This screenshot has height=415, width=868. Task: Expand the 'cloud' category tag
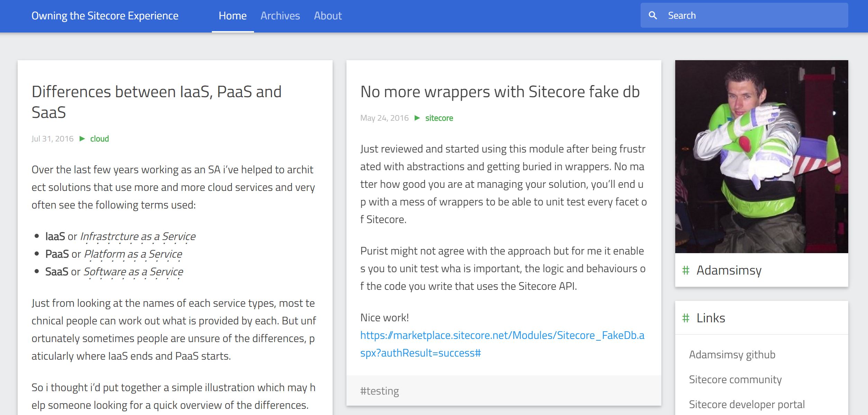tap(100, 138)
